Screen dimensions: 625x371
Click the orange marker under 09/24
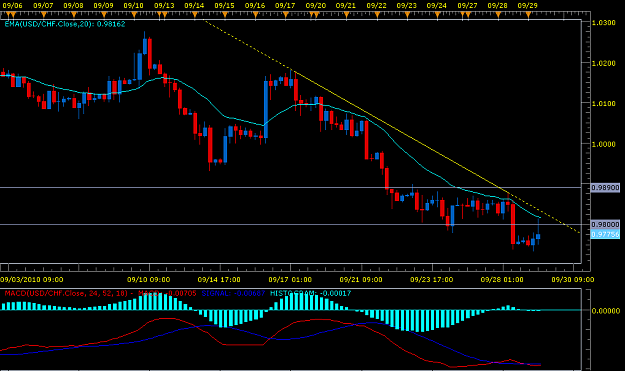point(437,15)
